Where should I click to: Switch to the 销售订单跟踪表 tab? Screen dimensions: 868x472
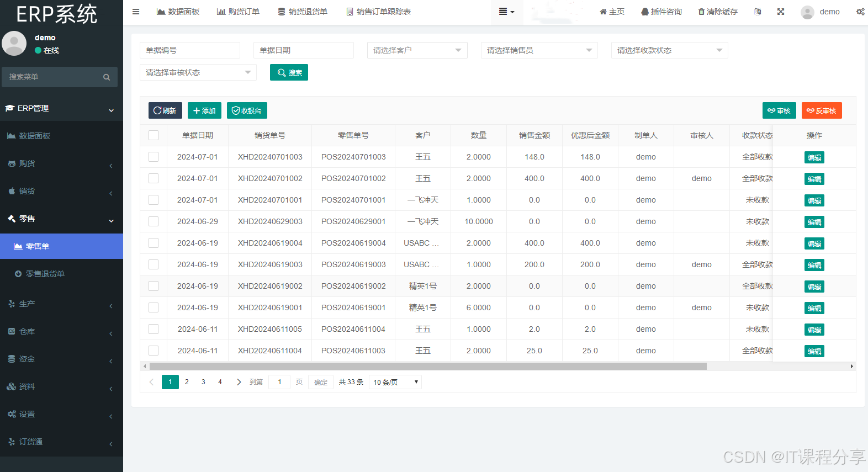tap(378, 12)
